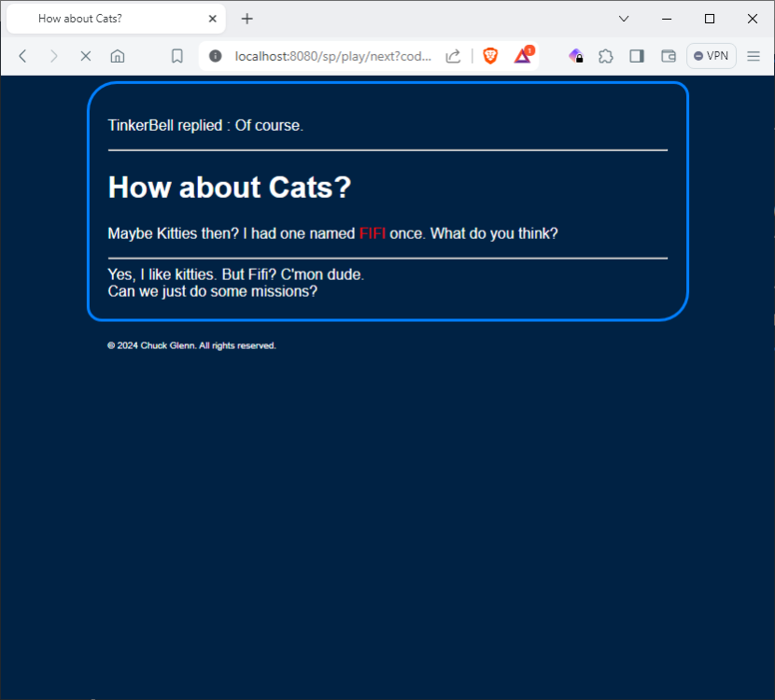This screenshot has height=700, width=775.
Task: Stop the page from loading
Action: pos(85,56)
